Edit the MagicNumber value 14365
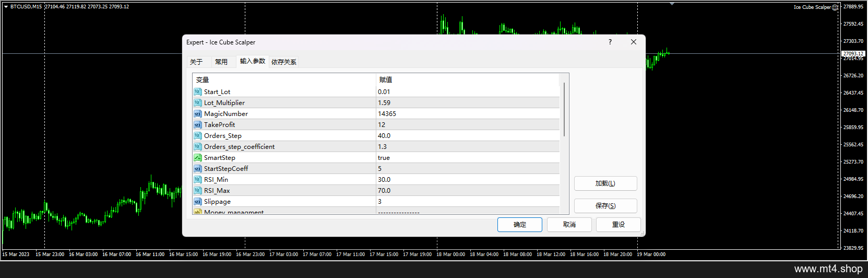The width and height of the screenshot is (868, 278). click(x=468, y=114)
